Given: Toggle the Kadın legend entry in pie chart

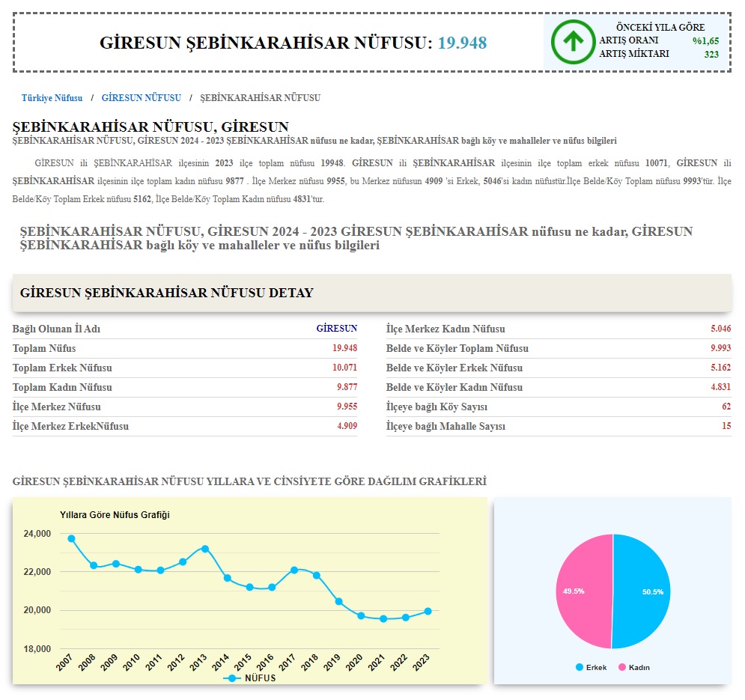Looking at the screenshot, I should pyautogui.click(x=634, y=667).
